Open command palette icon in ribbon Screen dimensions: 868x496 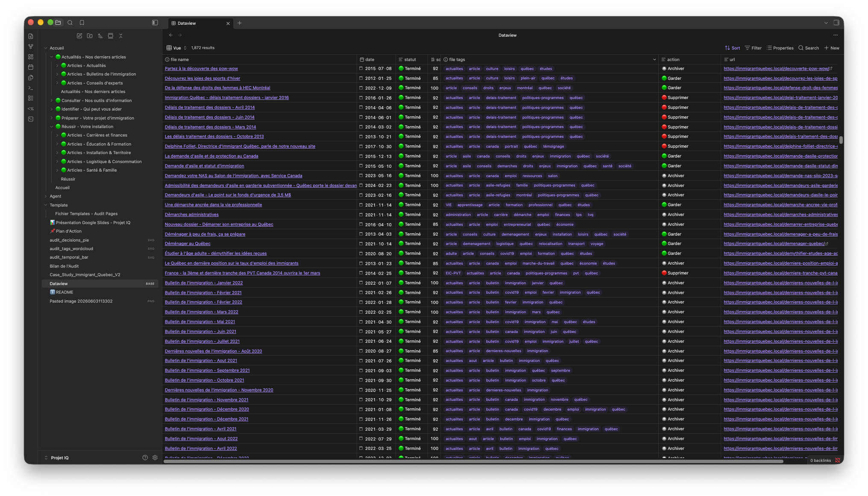(x=31, y=88)
